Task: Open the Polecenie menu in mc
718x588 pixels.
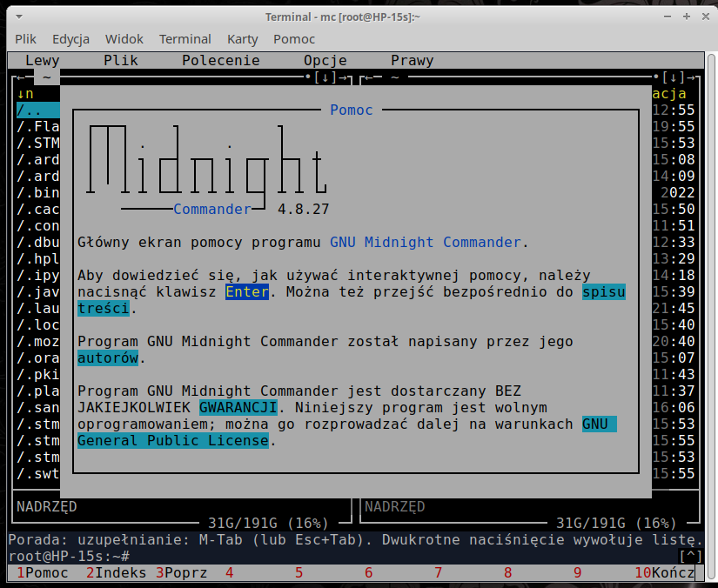Action: pyautogui.click(x=221, y=60)
